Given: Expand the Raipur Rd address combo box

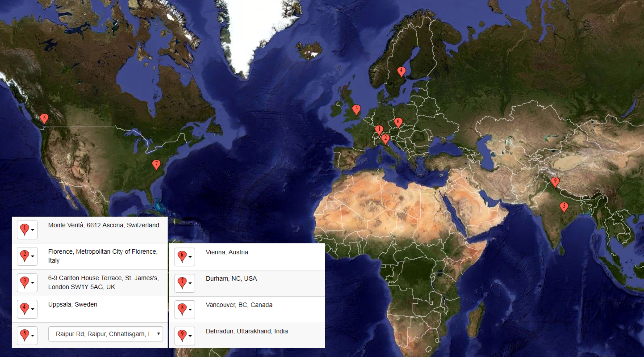Looking at the screenshot, I should coord(105,334).
